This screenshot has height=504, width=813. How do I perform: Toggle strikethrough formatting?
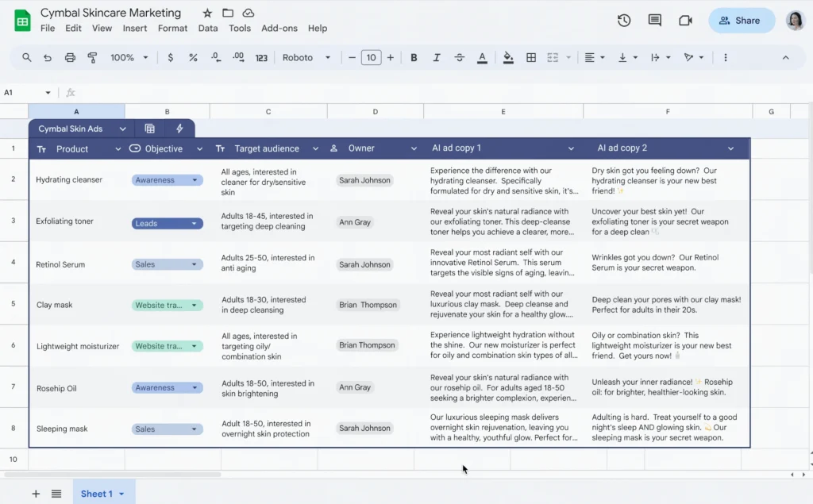click(459, 58)
